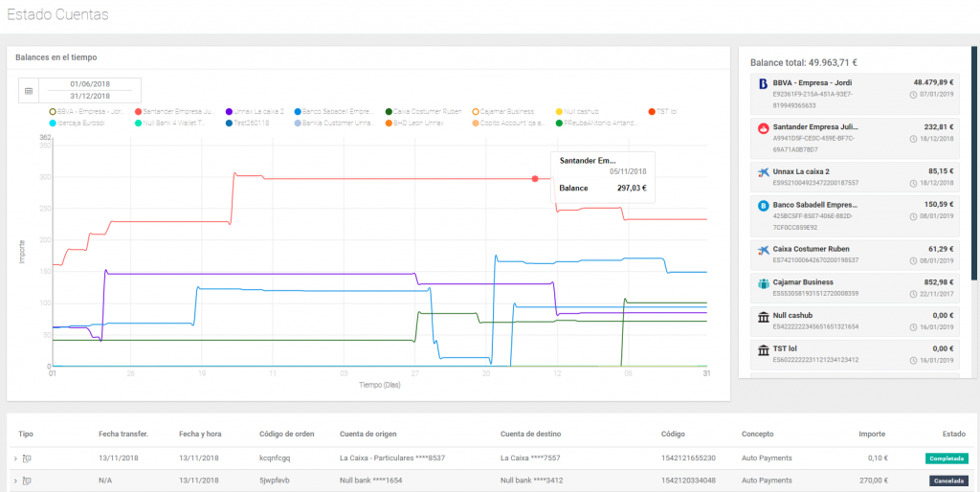
Task: Click the Cajamar Business logo icon
Action: point(764,283)
